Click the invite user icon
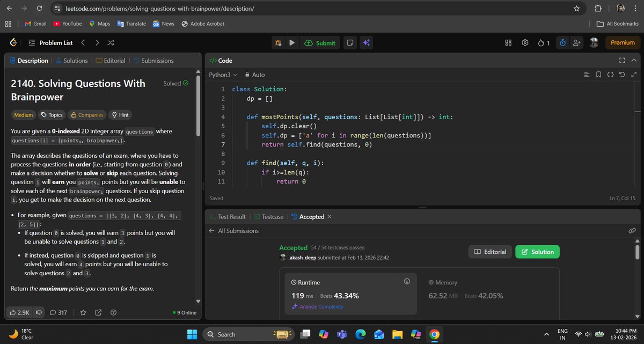Screen dimensions: 644x344 [577, 43]
